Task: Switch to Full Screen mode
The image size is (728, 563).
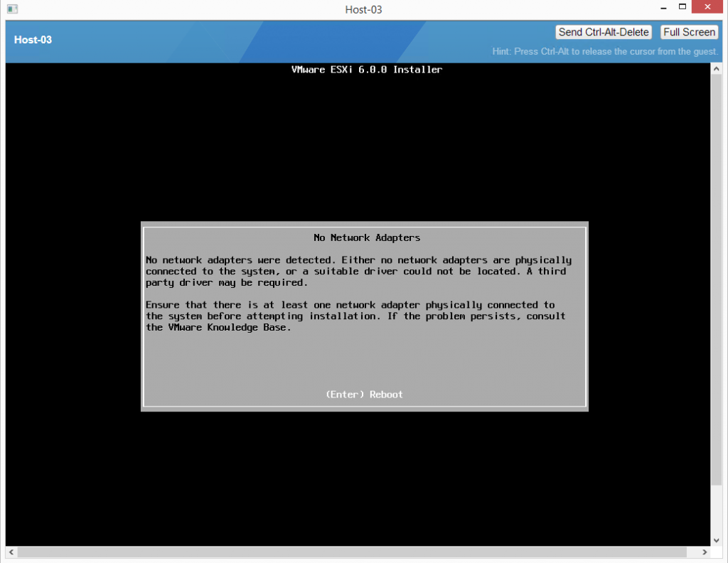Action: [x=689, y=32]
